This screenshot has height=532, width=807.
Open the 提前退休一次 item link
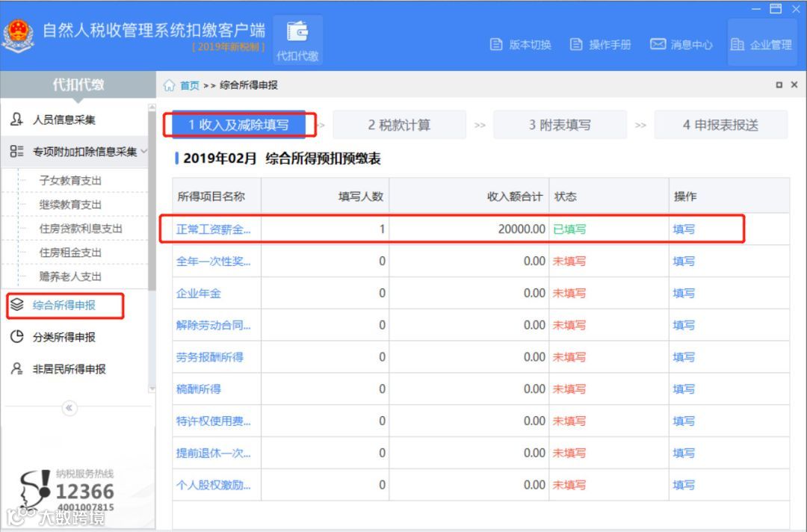click(213, 453)
